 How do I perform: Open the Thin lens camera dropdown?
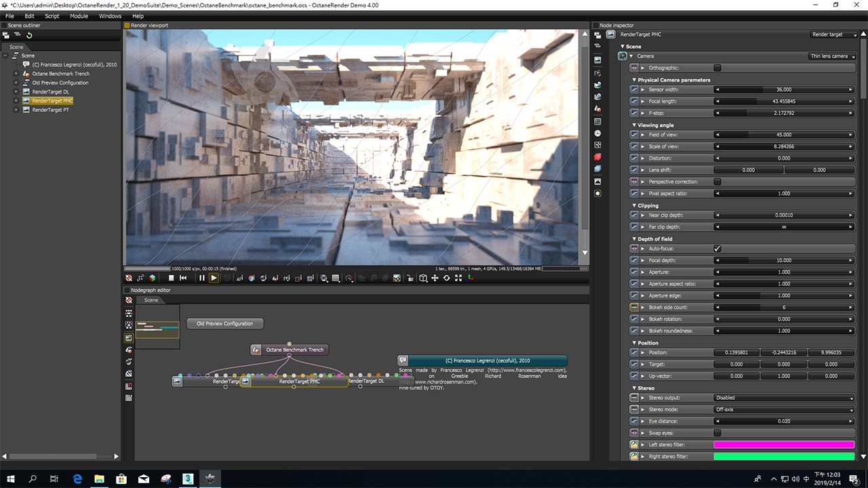832,56
